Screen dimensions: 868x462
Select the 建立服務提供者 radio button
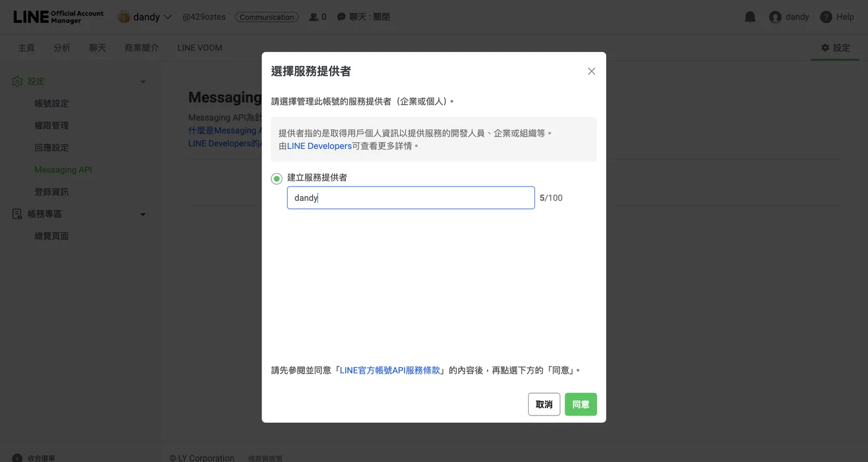(x=277, y=179)
